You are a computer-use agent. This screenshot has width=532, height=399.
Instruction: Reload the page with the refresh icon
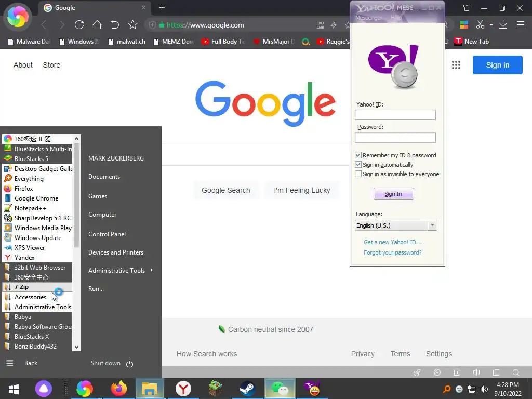pyautogui.click(x=79, y=25)
